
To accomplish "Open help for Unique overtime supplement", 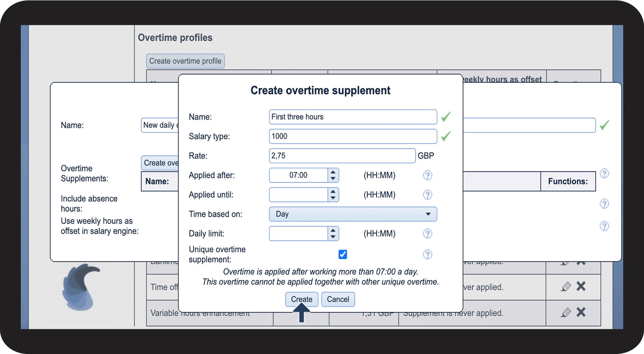I will point(427,254).
